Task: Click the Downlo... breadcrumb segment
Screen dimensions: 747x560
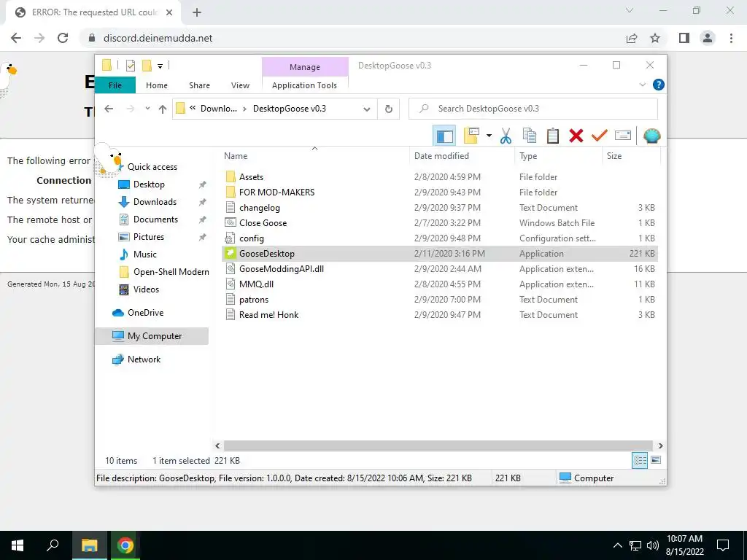Action: point(218,109)
